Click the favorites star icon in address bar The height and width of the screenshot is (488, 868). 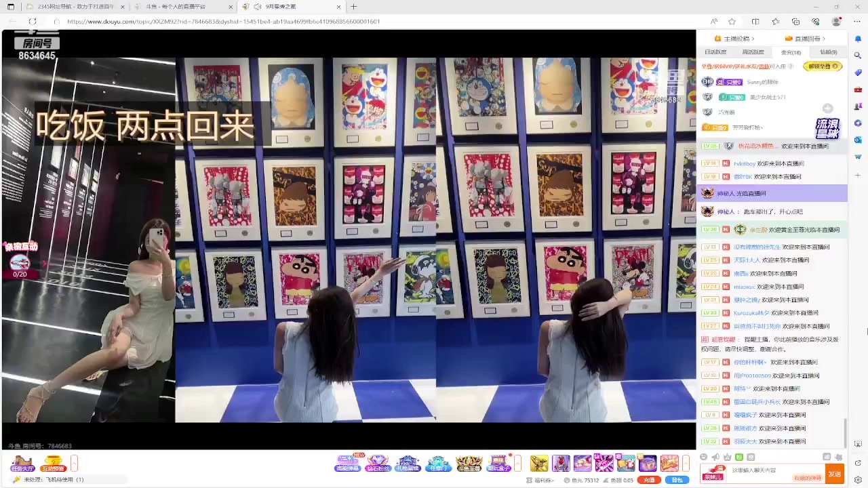click(732, 22)
